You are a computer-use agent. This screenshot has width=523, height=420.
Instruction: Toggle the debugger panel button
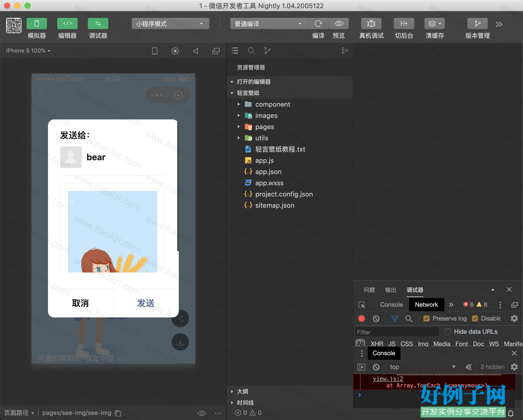point(98,23)
